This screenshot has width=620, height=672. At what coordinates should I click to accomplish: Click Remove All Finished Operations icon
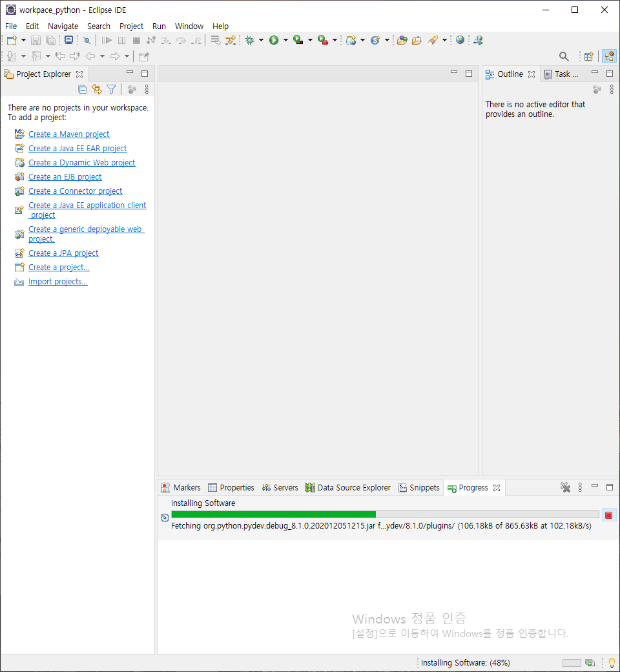pyautogui.click(x=566, y=487)
